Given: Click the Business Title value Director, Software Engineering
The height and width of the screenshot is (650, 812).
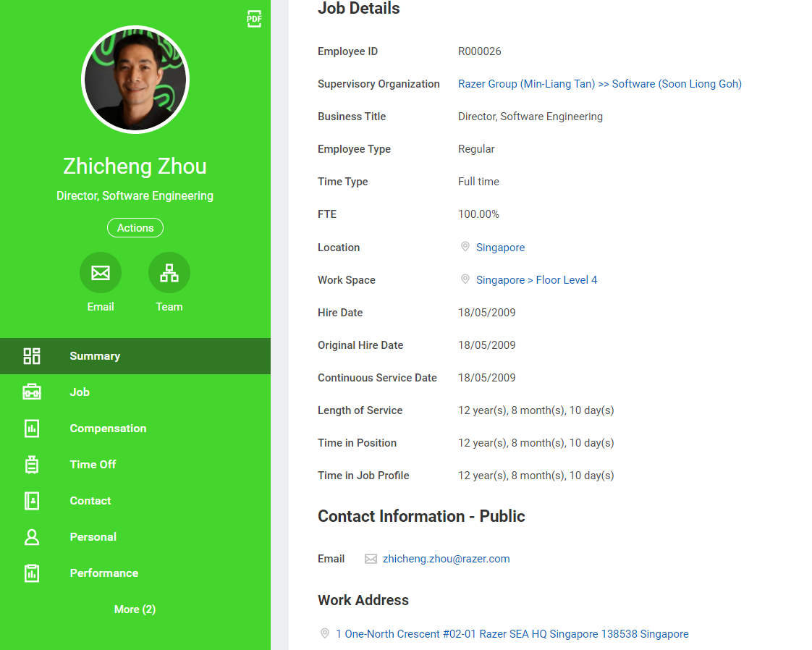Looking at the screenshot, I should [x=530, y=117].
